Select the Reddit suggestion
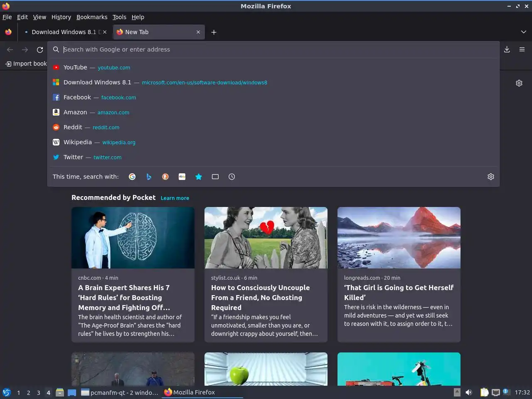Image resolution: width=532 pixels, height=399 pixels. pyautogui.click(x=273, y=127)
